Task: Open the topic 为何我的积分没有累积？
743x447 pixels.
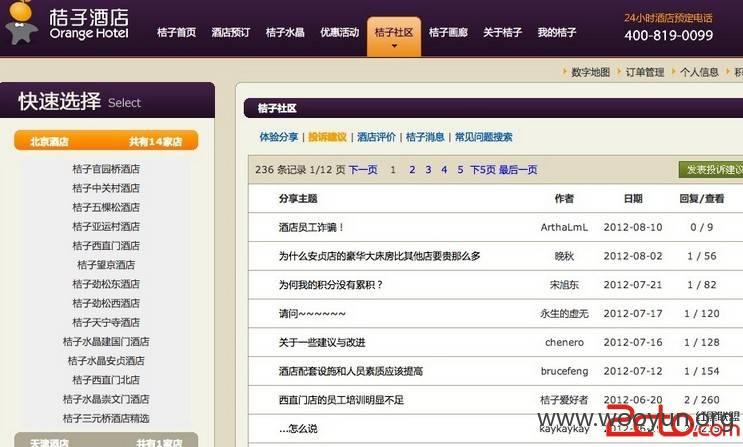Action: point(331,285)
